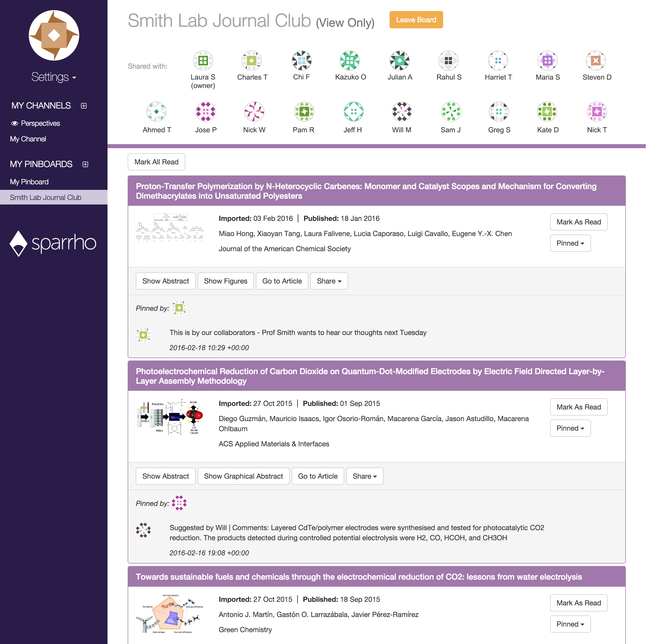Click Kazuko O's avatar icon
646x644 pixels.
click(350, 61)
